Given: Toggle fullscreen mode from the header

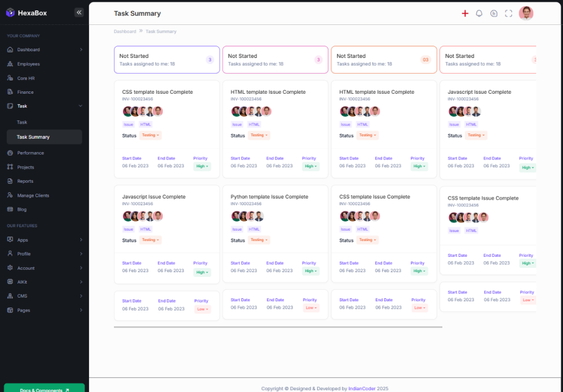Looking at the screenshot, I should pyautogui.click(x=509, y=13).
